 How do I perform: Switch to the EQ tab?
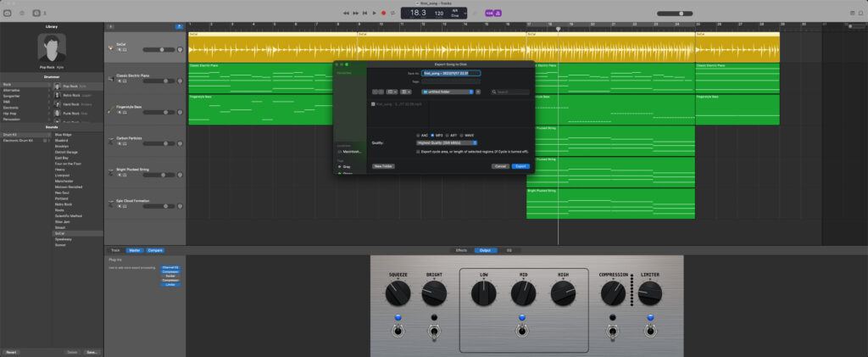(x=509, y=250)
